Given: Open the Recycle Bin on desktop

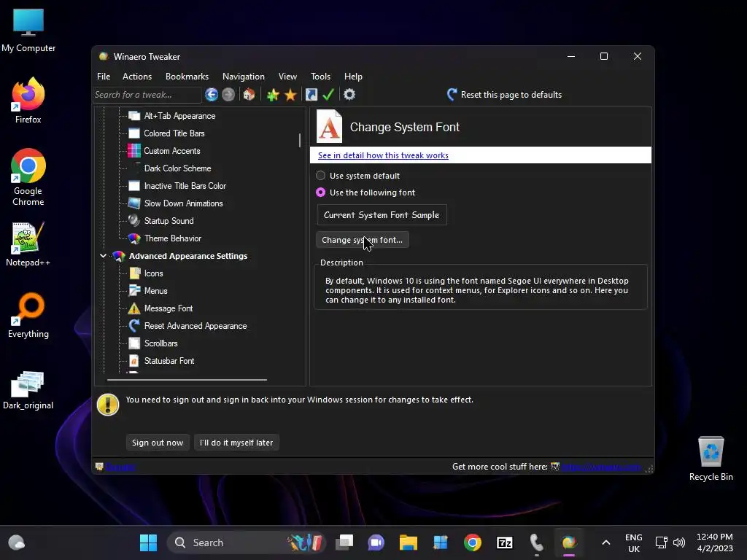Looking at the screenshot, I should tap(711, 459).
